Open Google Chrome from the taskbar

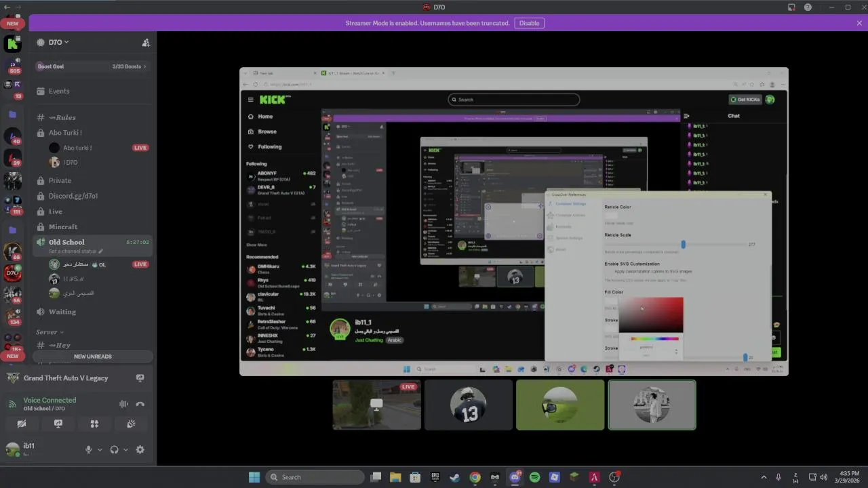pyautogui.click(x=475, y=477)
